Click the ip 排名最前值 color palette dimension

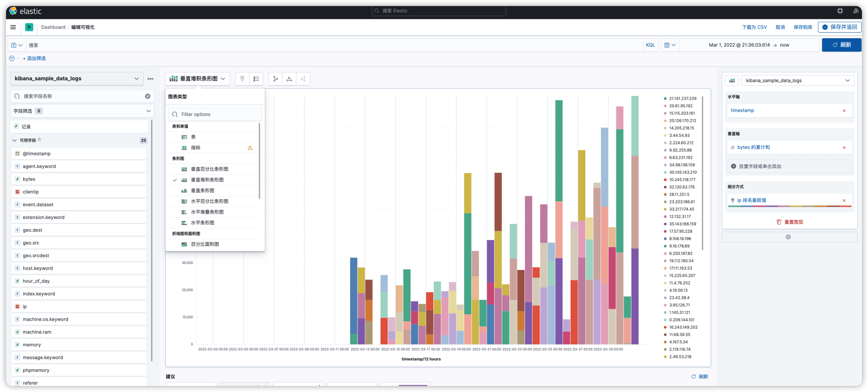coord(751,200)
